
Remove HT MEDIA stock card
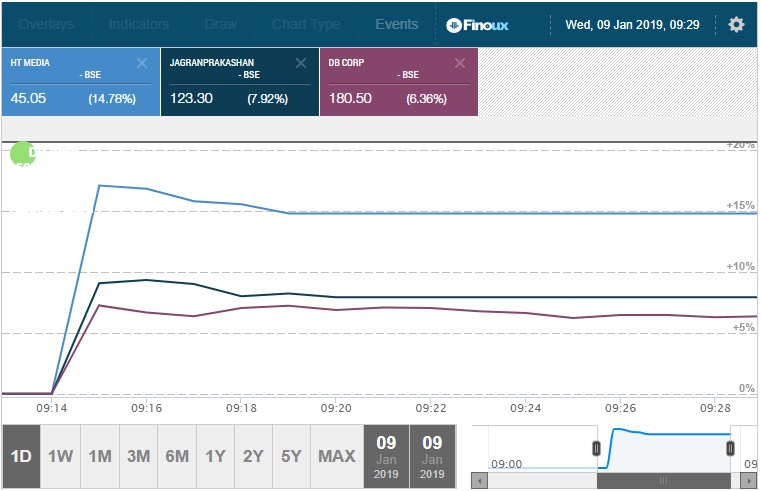(142, 63)
